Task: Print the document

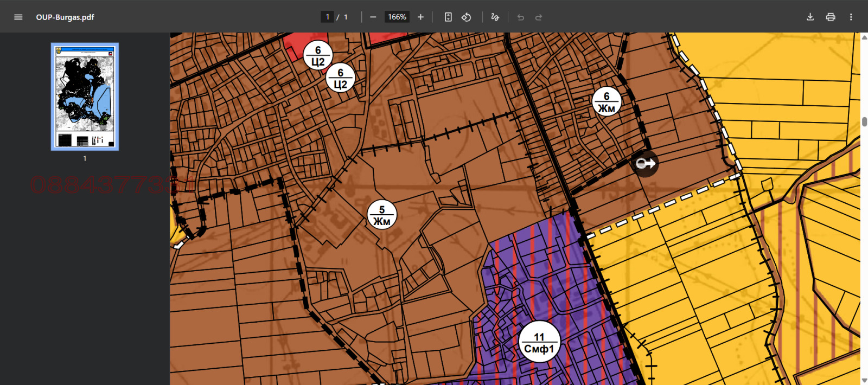Action: 831,17
